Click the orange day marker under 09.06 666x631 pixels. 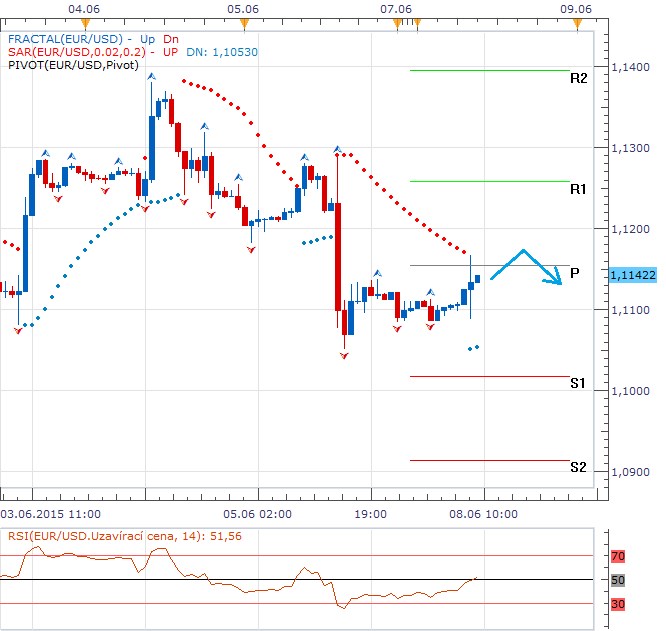click(577, 24)
